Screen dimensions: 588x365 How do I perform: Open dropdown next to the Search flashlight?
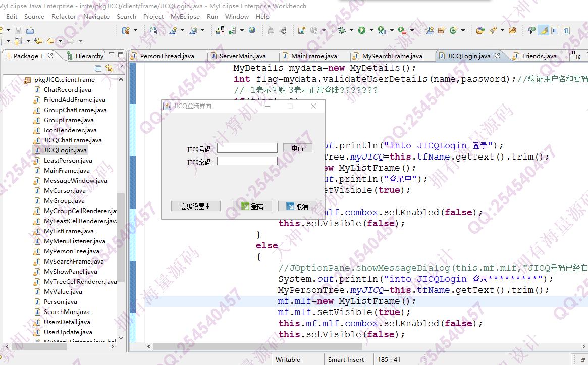pos(503,30)
